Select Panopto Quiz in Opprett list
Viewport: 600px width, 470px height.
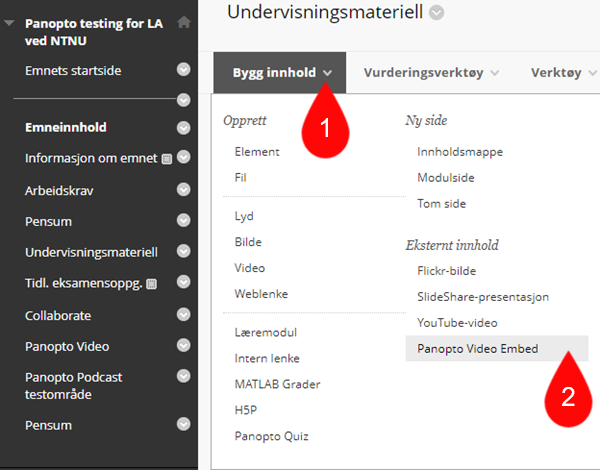(272, 436)
